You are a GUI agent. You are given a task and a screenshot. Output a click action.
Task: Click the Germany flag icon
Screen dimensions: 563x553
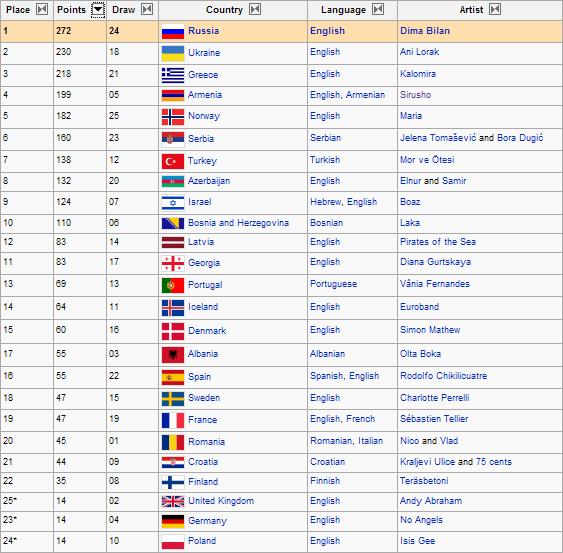(173, 521)
